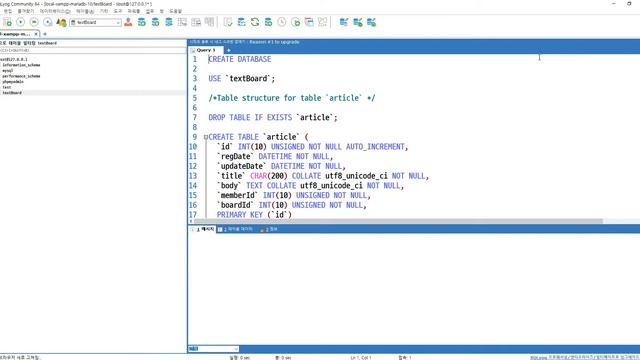Select information_schema database in tree
Screen dimensions: 640x360
[x=21, y=65]
